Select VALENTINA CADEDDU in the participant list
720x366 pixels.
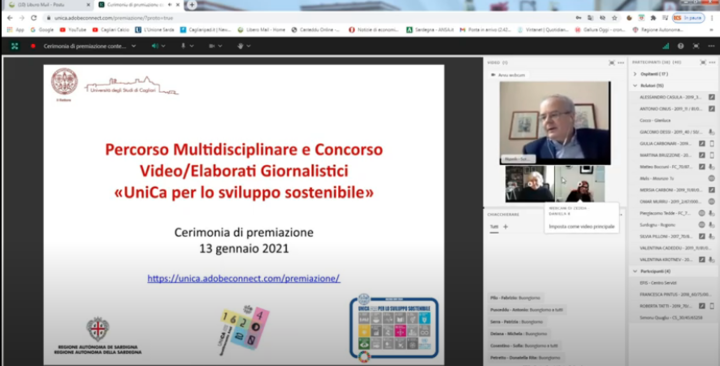[x=674, y=248]
